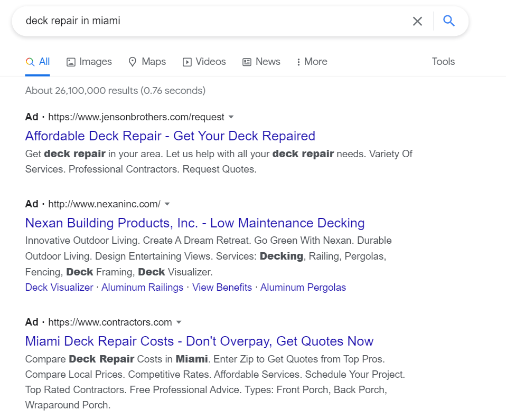Click the Aluminum Railings sitelink
506x420 pixels.
tap(142, 287)
